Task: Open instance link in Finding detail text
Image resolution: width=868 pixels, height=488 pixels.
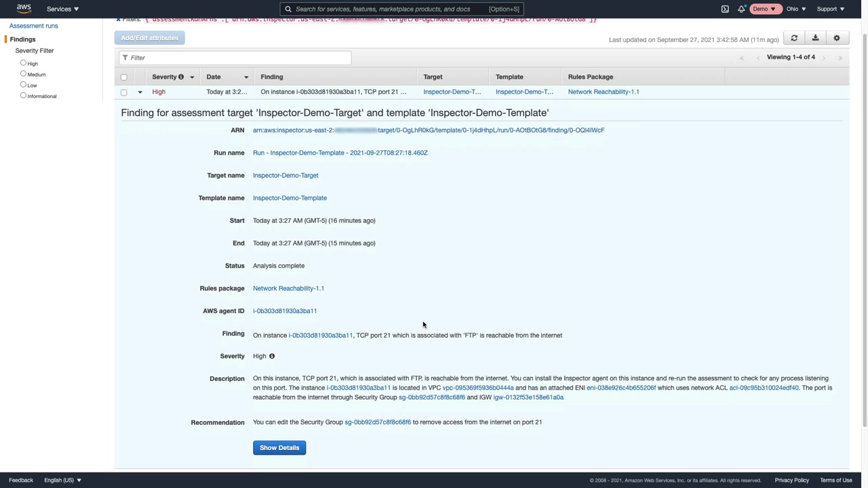Action: pos(321,335)
